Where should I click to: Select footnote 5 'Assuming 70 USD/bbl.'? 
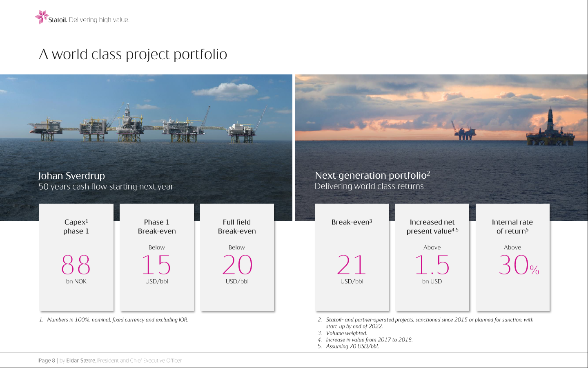(x=348, y=346)
